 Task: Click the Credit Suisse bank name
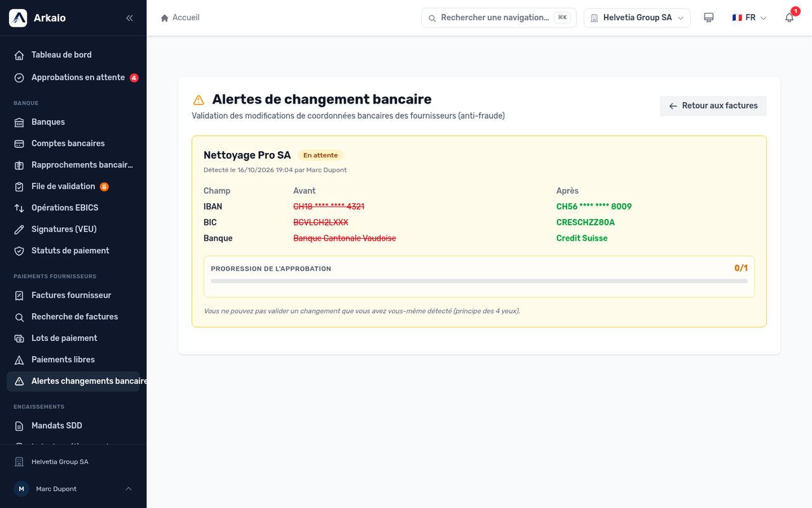click(x=582, y=238)
